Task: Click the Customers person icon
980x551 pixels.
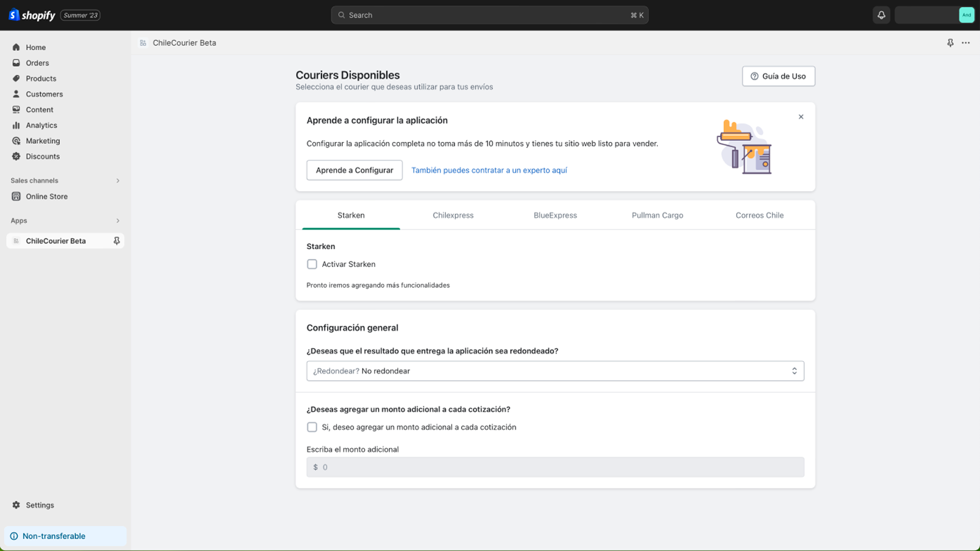Action: (x=16, y=94)
